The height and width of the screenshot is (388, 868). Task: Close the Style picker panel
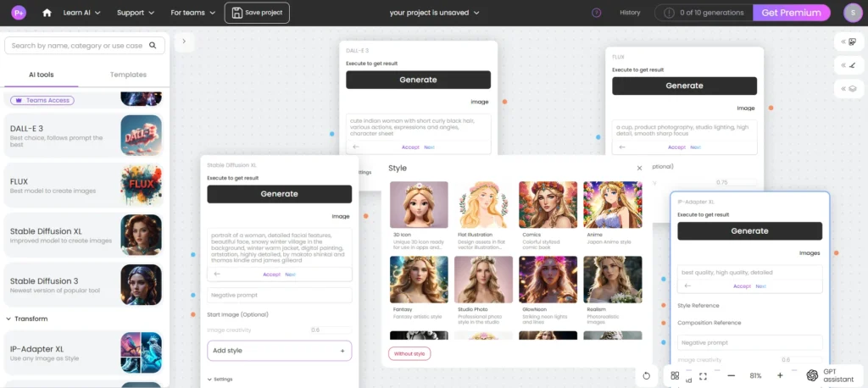(x=639, y=168)
